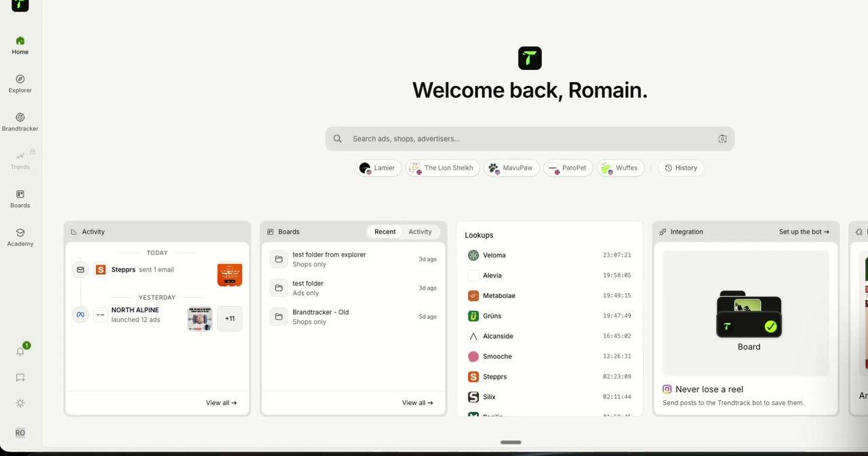View all in Boards panel
Image resolution: width=868 pixels, height=456 pixels.
click(x=417, y=402)
